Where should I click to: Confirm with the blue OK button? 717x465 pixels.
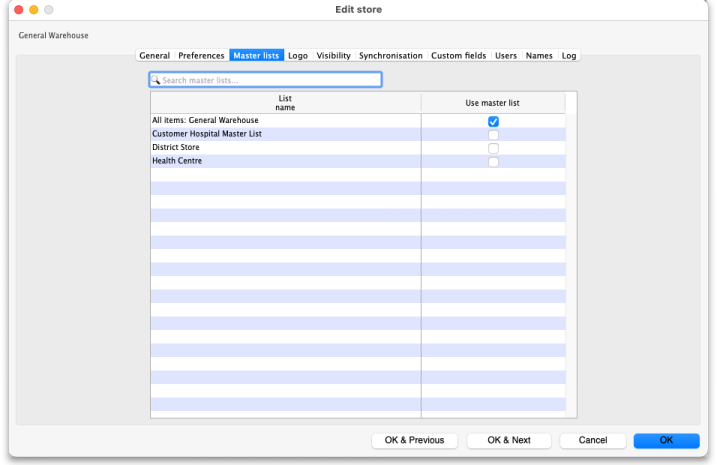point(666,440)
